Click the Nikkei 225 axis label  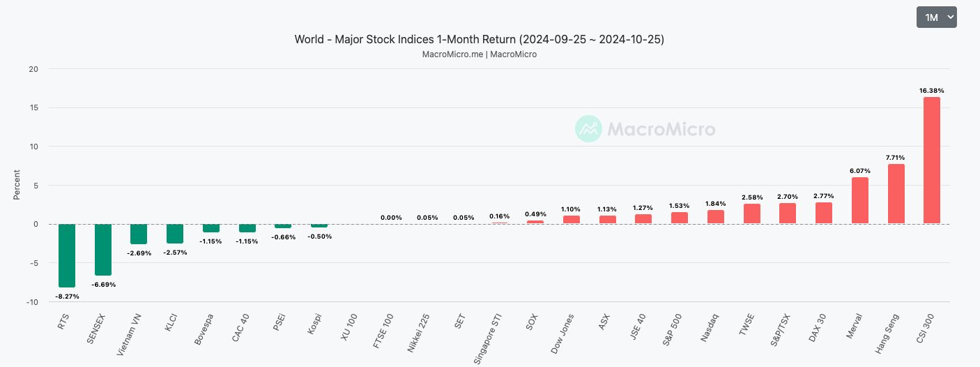click(x=420, y=334)
